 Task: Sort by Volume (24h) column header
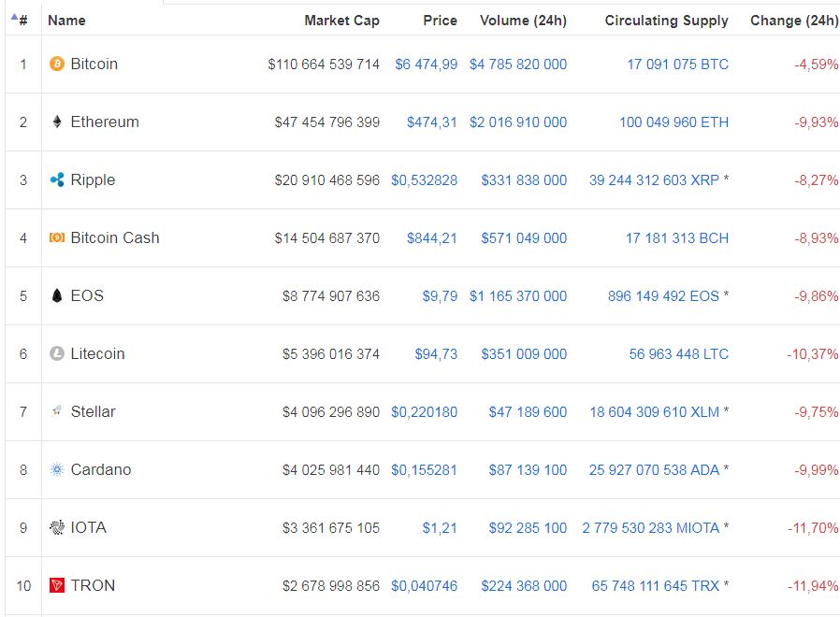coord(524,21)
